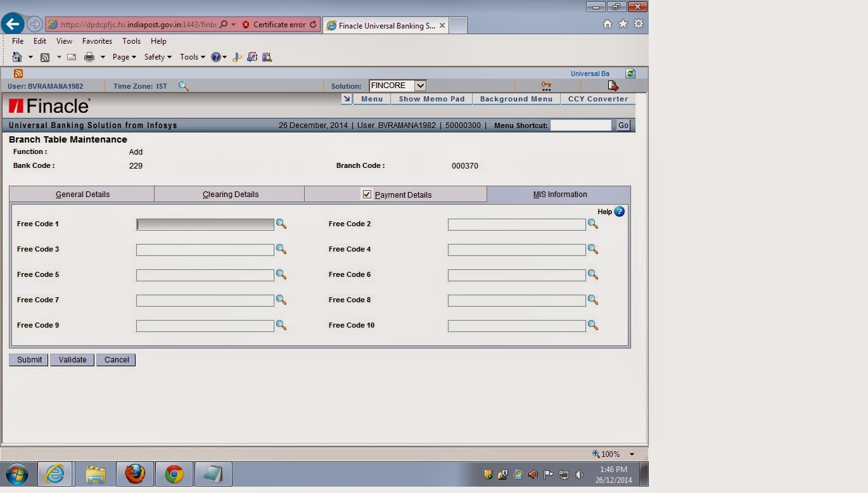Screen dimensions: 868x493
Task: Open the Free Code 1 lookup magnifier
Action: (x=281, y=224)
